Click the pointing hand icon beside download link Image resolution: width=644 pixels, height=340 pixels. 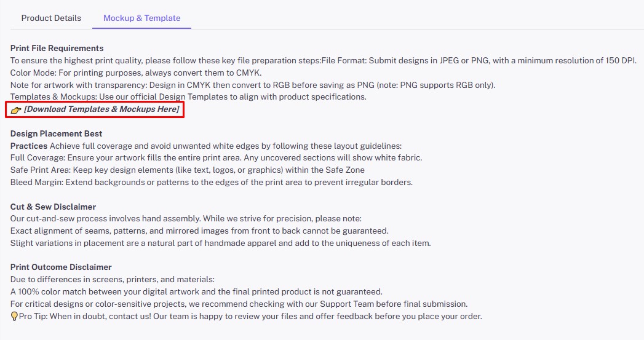[15, 110]
